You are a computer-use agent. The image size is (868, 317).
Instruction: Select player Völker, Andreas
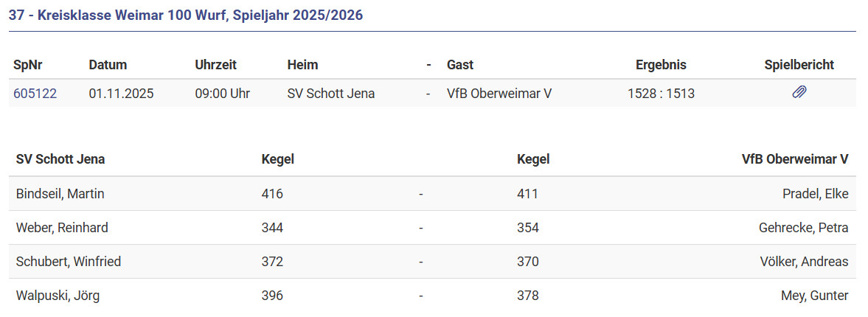tap(804, 262)
